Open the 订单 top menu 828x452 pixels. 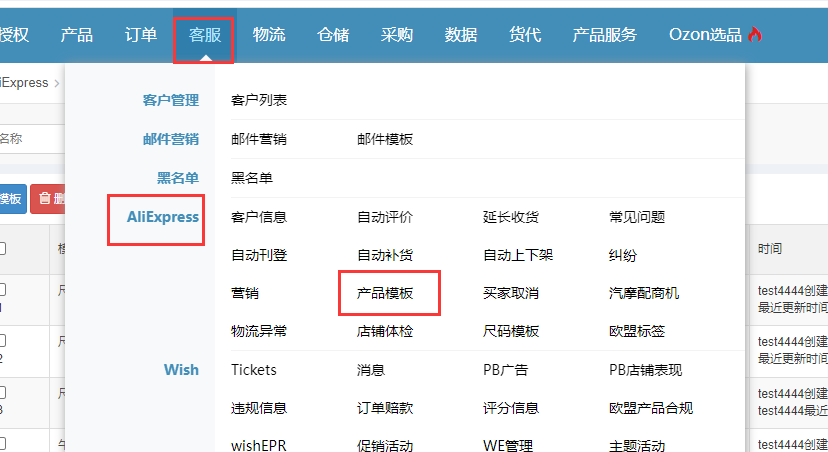point(140,35)
